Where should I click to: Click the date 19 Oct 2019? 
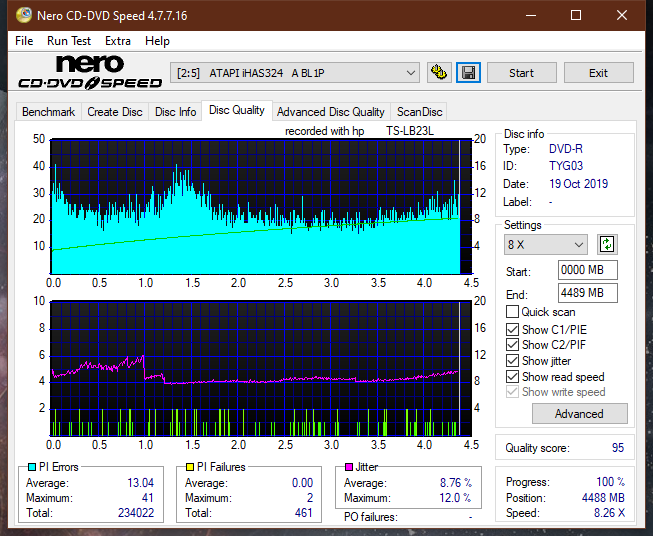578,184
